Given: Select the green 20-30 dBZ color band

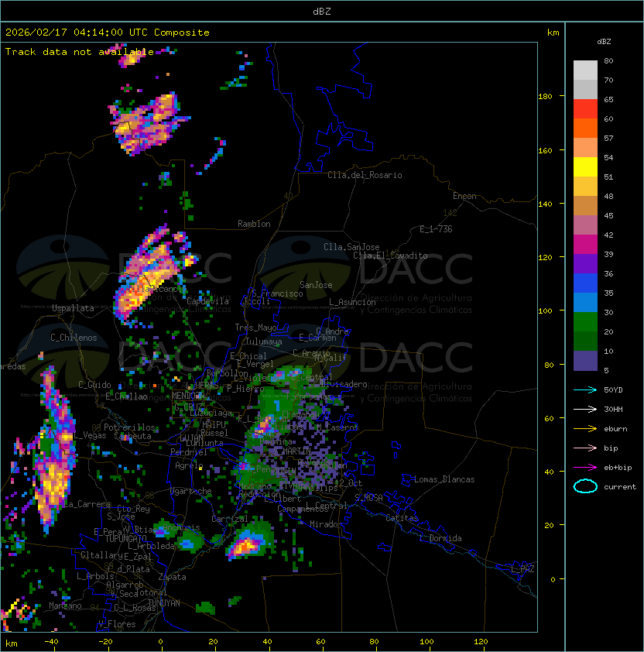Looking at the screenshot, I should 585,322.
